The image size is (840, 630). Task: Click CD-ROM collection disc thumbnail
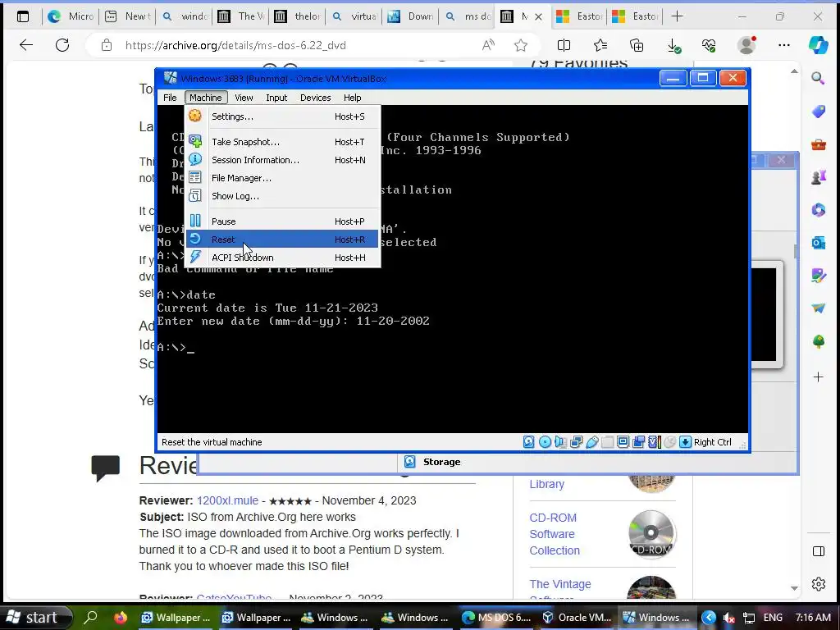tap(651, 533)
